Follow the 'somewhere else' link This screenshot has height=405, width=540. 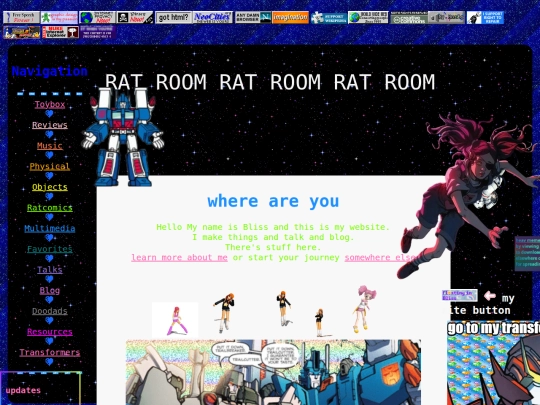pos(381,258)
